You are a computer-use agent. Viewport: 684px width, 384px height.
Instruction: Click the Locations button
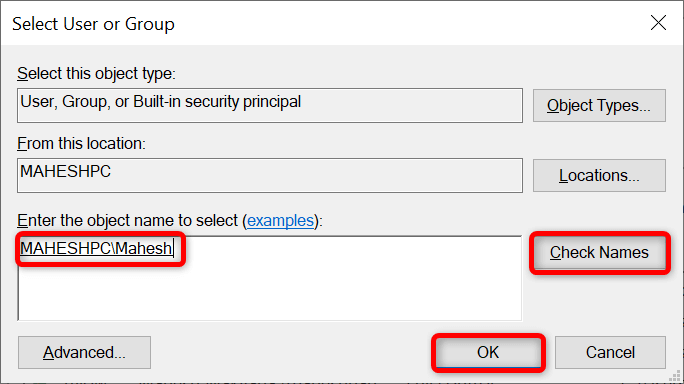pyautogui.click(x=599, y=175)
